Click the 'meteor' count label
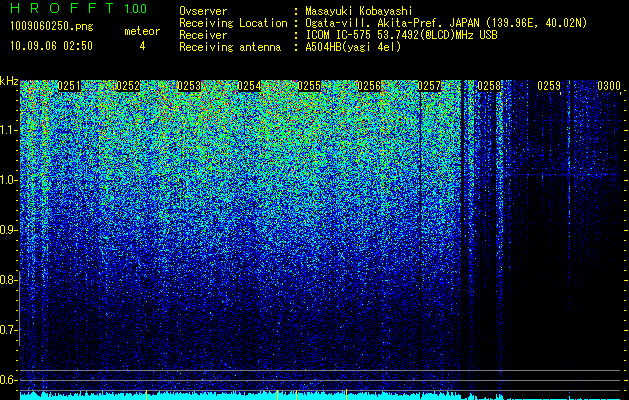 pos(142,31)
